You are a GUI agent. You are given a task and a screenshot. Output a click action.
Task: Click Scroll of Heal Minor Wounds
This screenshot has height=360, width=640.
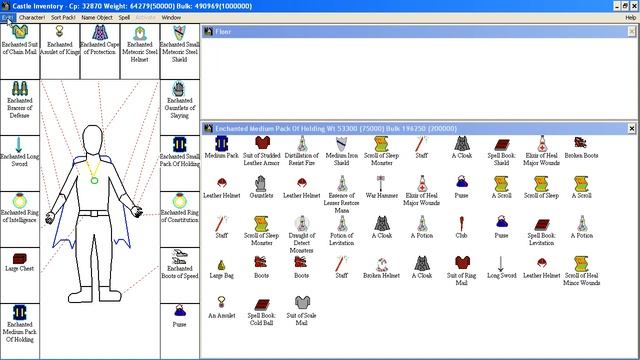581,271
